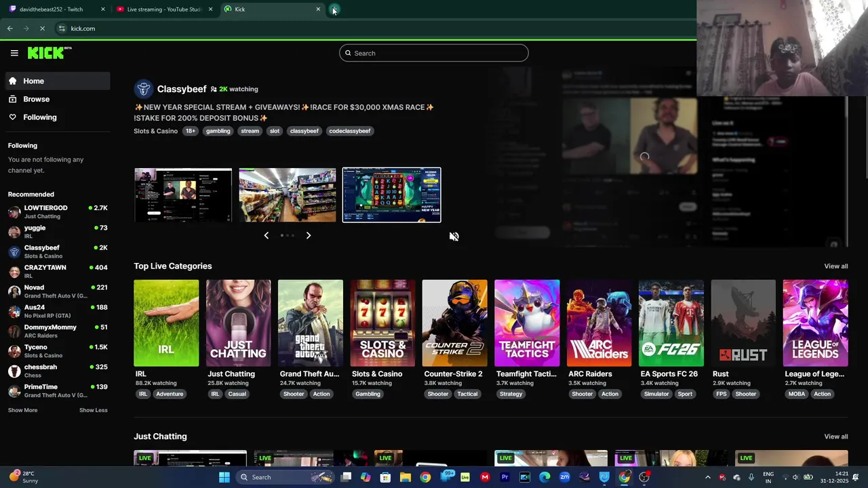The width and height of the screenshot is (868, 488).
Task: Open the Rust category card
Action: pos(743,323)
